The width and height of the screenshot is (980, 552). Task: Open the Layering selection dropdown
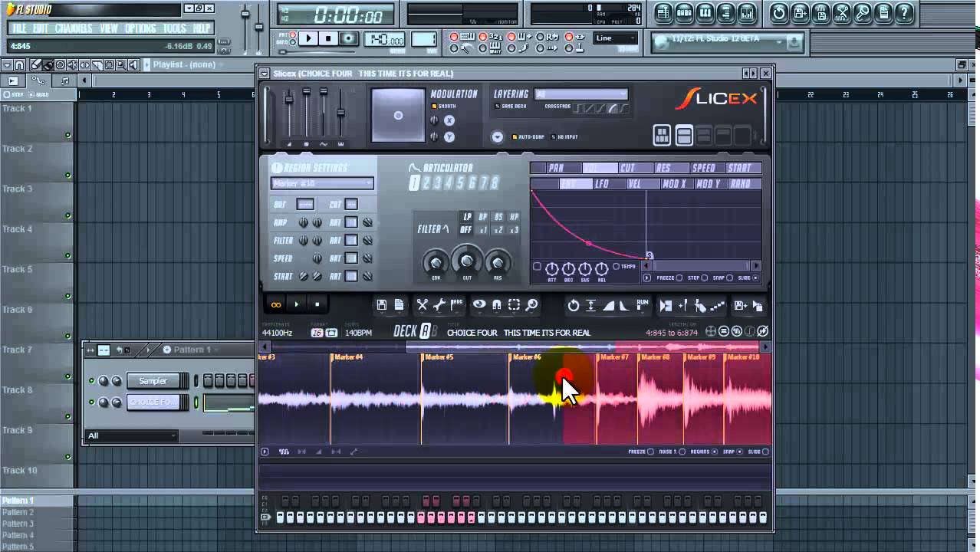580,94
